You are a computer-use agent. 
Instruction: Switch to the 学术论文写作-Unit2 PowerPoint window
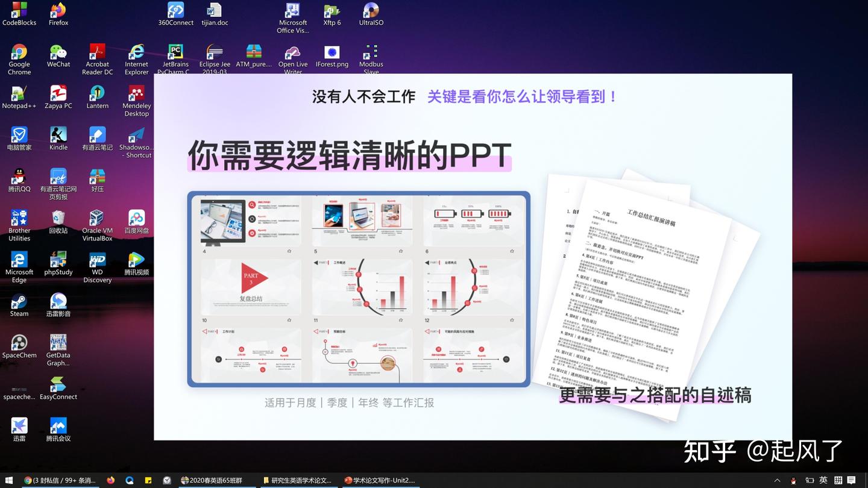[x=383, y=480]
